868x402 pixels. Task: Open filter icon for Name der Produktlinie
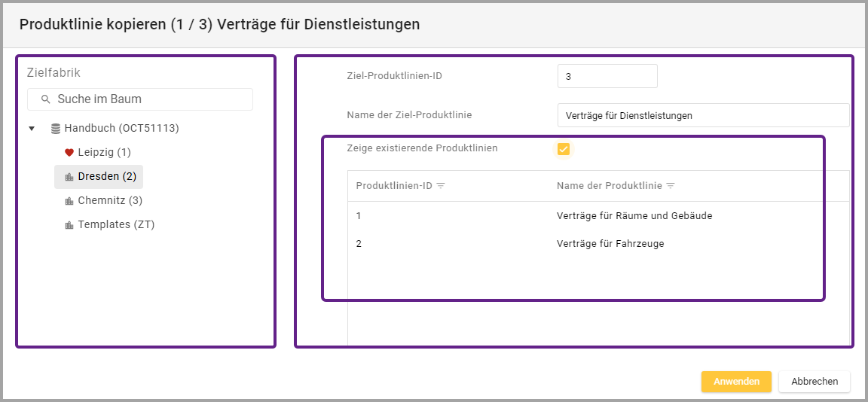coord(671,186)
